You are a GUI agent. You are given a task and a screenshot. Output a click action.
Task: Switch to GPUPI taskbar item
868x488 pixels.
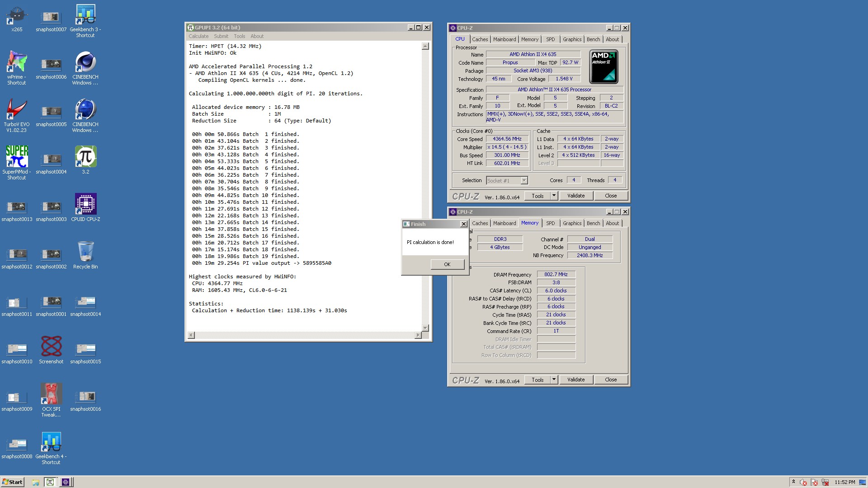pyautogui.click(x=50, y=482)
